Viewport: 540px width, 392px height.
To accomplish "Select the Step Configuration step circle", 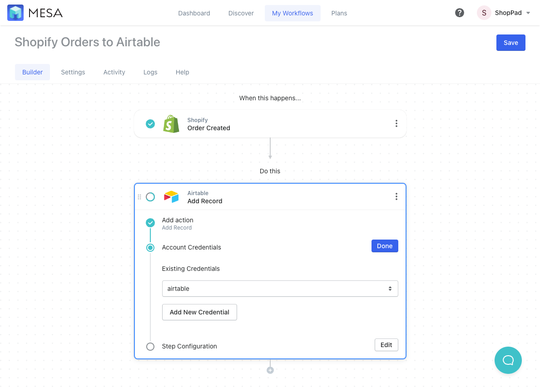I will [x=150, y=346].
